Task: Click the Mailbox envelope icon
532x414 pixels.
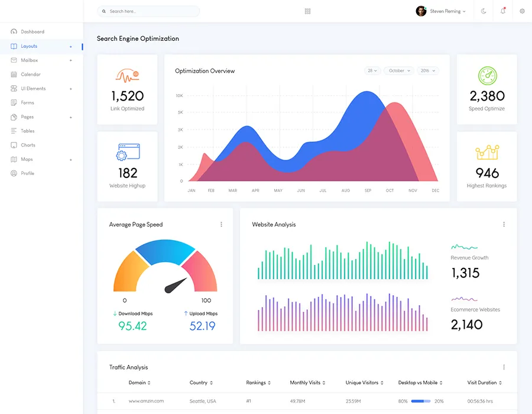Action: coord(14,60)
